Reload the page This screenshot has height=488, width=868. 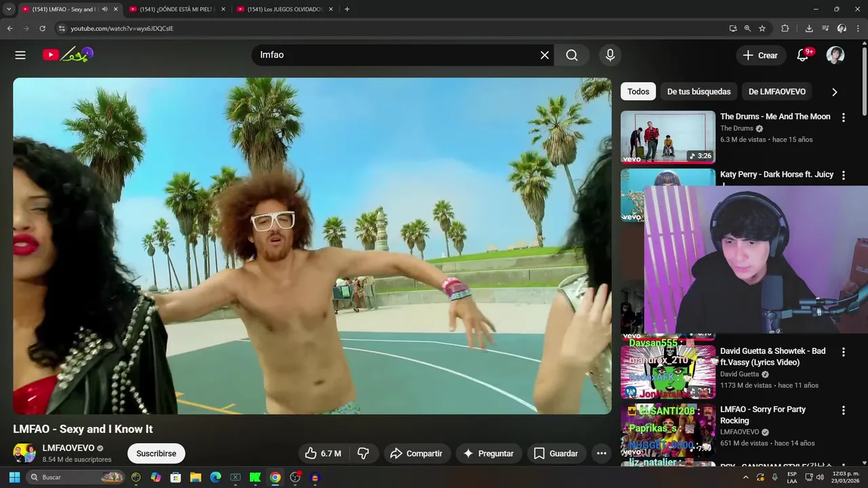coord(42,28)
